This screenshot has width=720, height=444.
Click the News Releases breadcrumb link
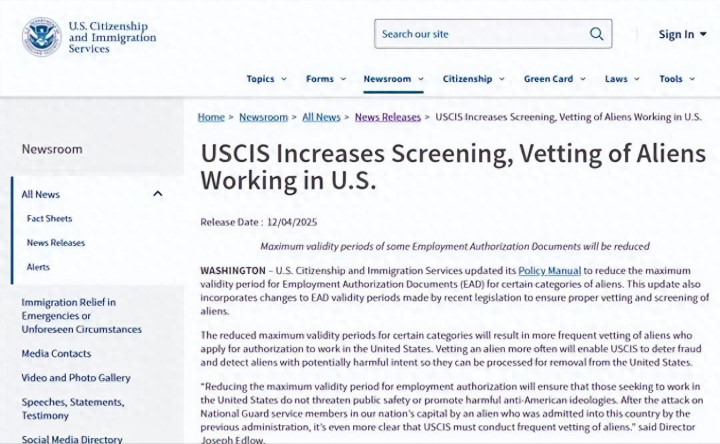tap(388, 117)
